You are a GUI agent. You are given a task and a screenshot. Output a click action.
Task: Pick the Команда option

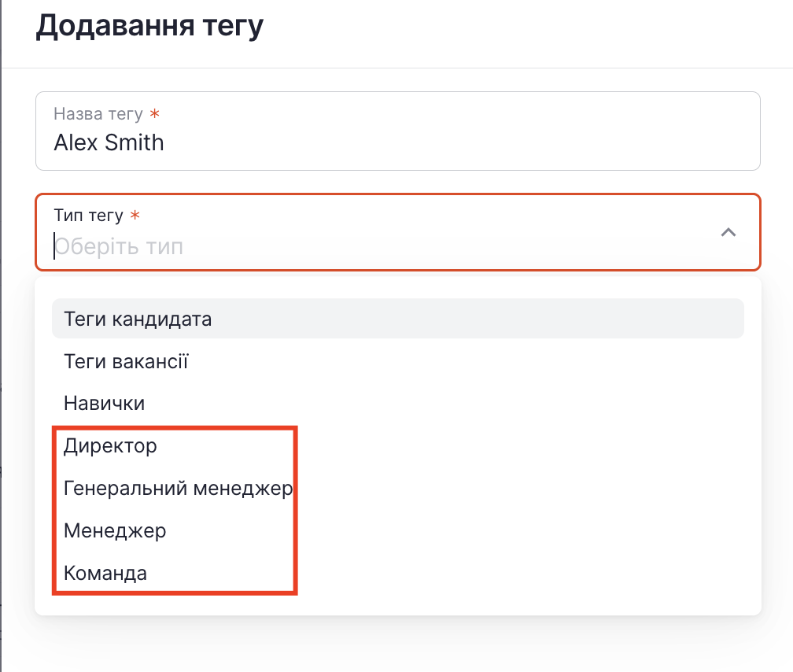pyautogui.click(x=105, y=574)
